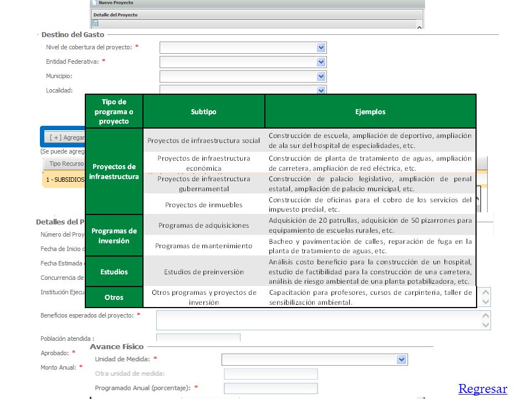Click the Proyectos de infraestructura social cell
The image size is (532, 399).
point(203,140)
